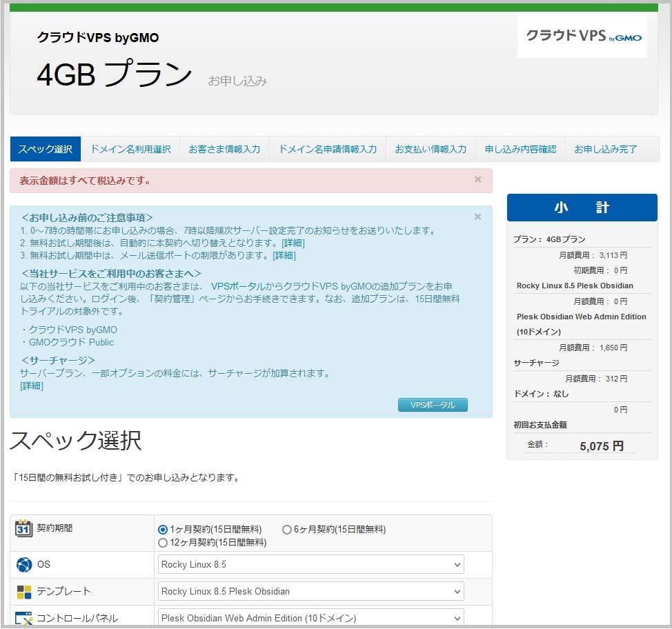Click the calendar icon beside 契約期間
672x629 pixels.
tap(23, 528)
